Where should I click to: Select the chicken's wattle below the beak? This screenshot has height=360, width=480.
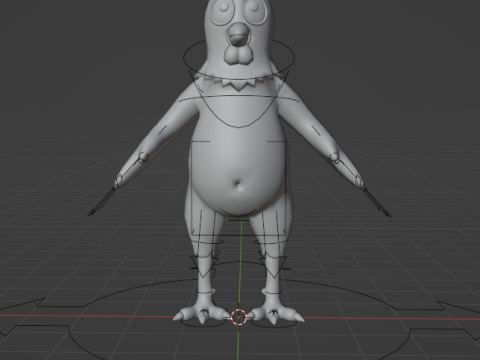point(238,55)
